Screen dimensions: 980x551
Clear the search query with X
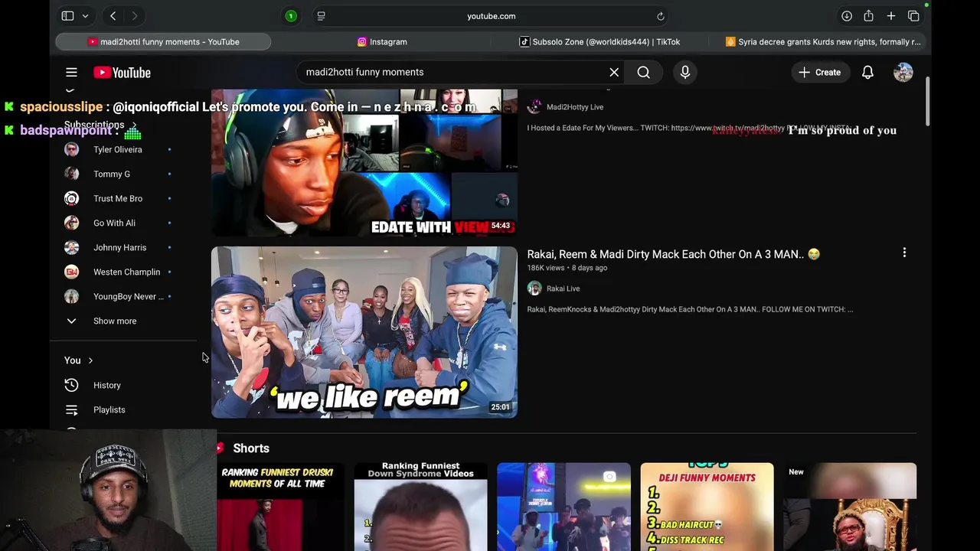point(614,72)
